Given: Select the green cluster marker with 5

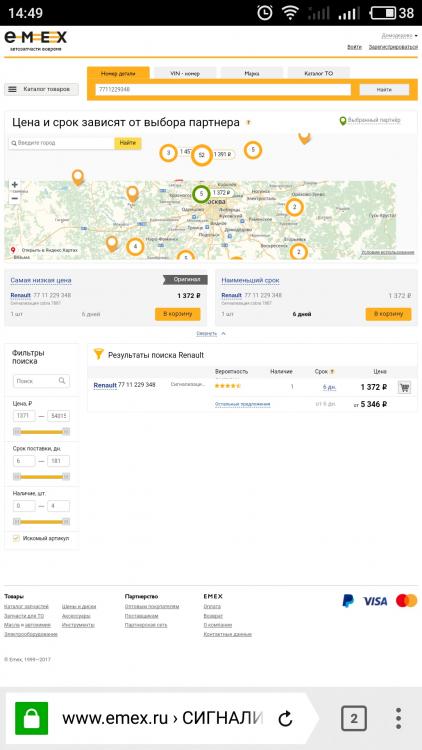Looking at the screenshot, I should coord(201,194).
